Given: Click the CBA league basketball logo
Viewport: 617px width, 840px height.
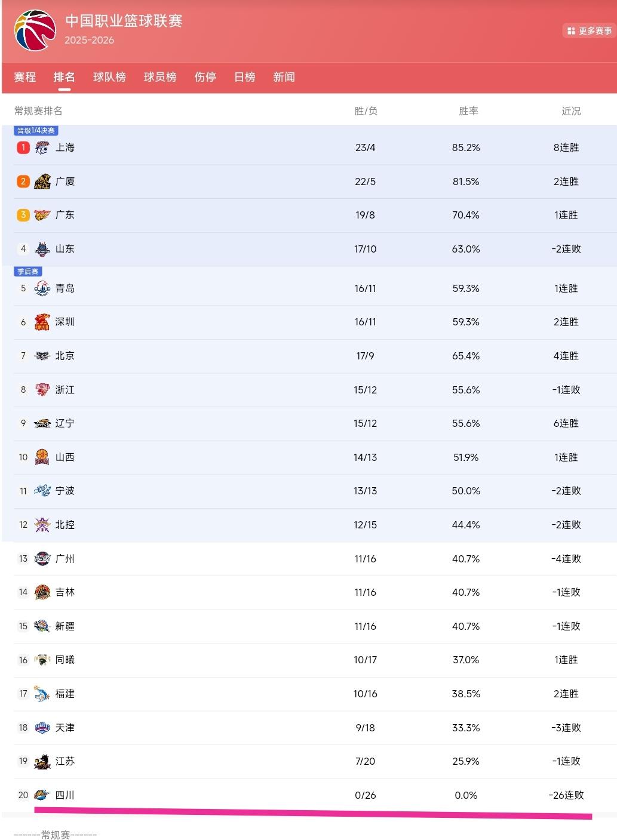Looking at the screenshot, I should tap(35, 30).
